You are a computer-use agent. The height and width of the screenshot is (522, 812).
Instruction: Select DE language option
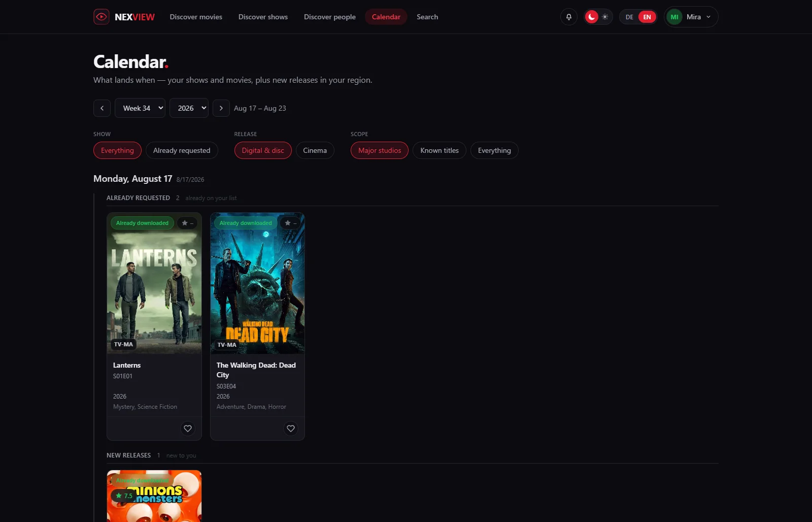coord(629,17)
